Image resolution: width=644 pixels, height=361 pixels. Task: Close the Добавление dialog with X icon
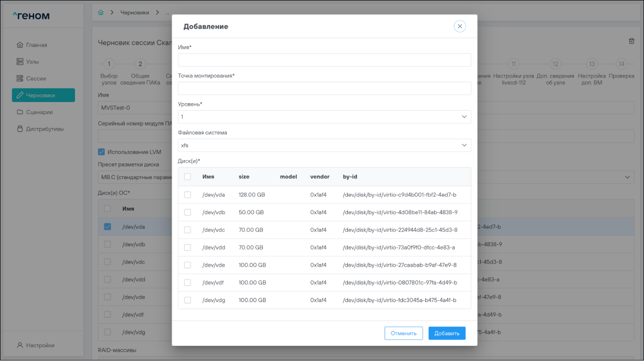click(459, 26)
